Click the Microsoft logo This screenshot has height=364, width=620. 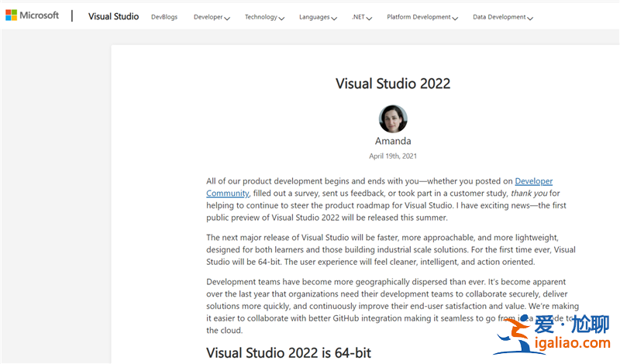pyautogui.click(x=32, y=15)
